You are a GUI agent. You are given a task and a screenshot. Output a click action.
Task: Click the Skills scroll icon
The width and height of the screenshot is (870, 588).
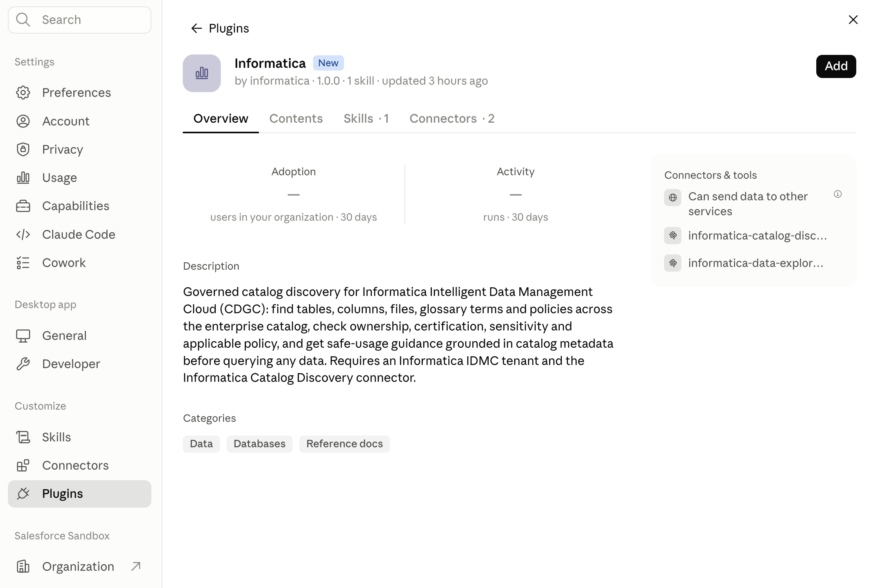(x=23, y=437)
